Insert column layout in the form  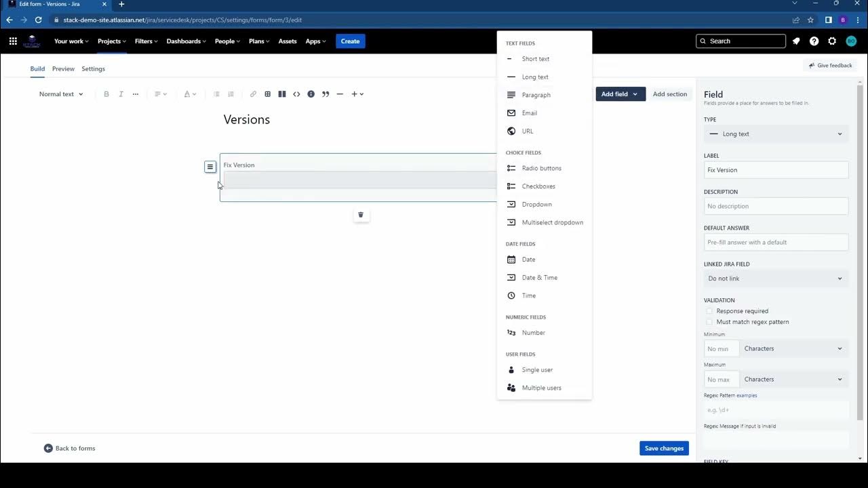click(282, 94)
